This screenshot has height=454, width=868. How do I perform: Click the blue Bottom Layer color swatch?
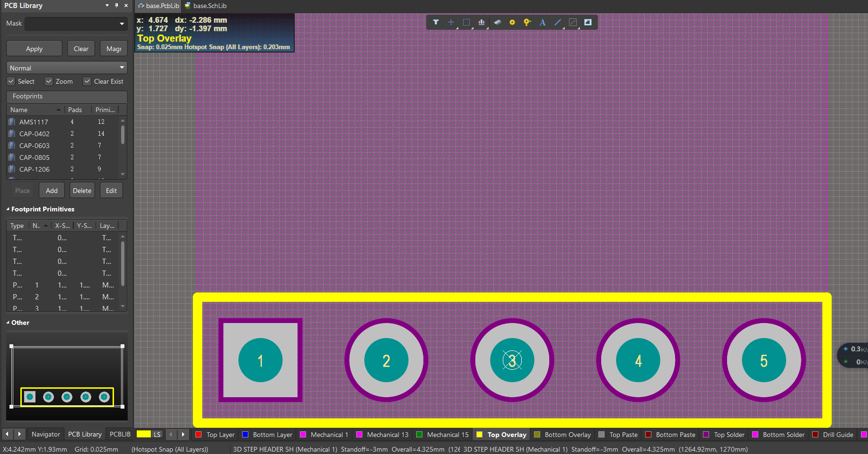tap(245, 435)
